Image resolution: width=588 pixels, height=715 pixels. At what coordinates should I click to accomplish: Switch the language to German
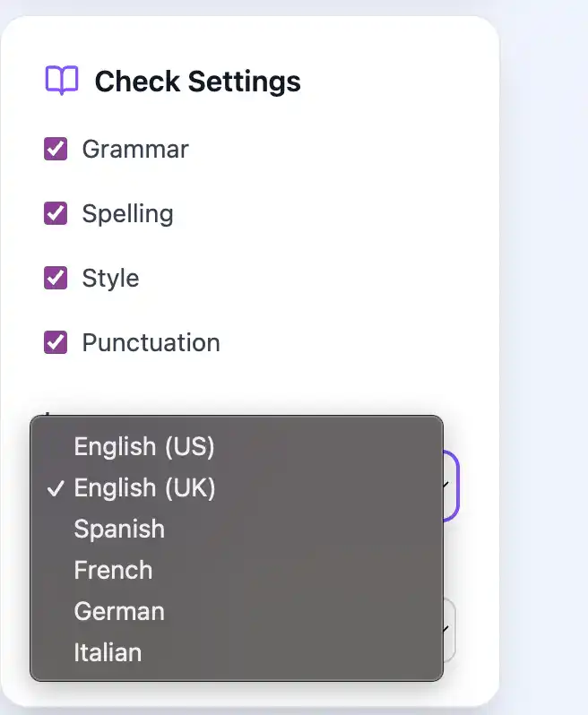click(x=119, y=611)
